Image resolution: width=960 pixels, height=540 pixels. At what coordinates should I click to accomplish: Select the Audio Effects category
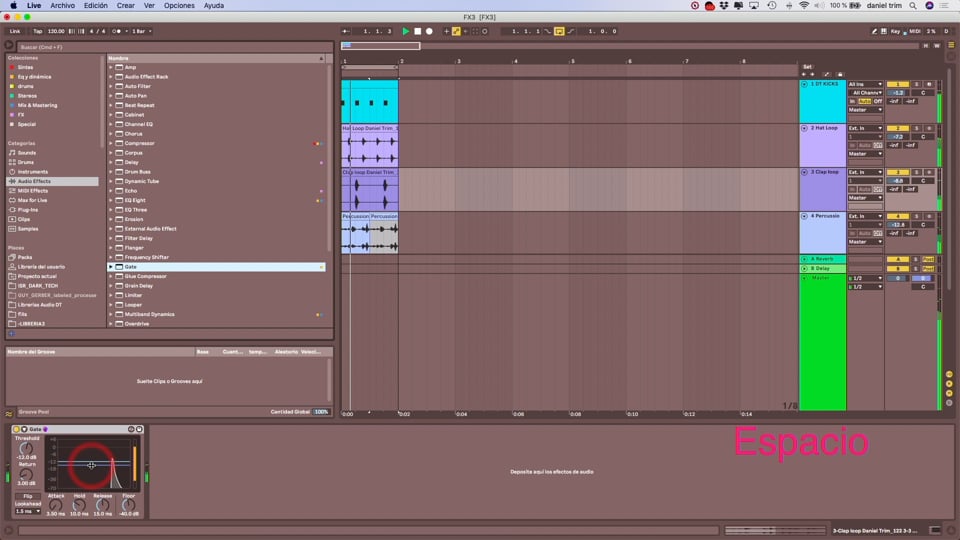click(x=53, y=181)
